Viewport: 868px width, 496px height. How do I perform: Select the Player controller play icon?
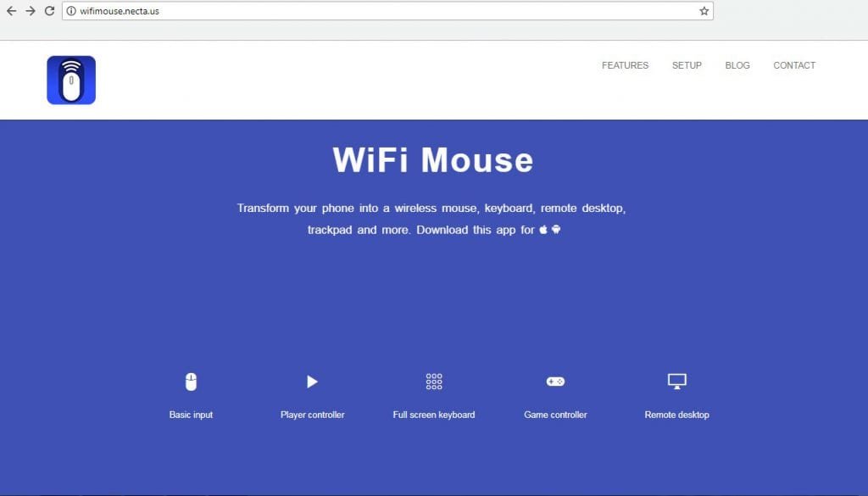click(312, 381)
